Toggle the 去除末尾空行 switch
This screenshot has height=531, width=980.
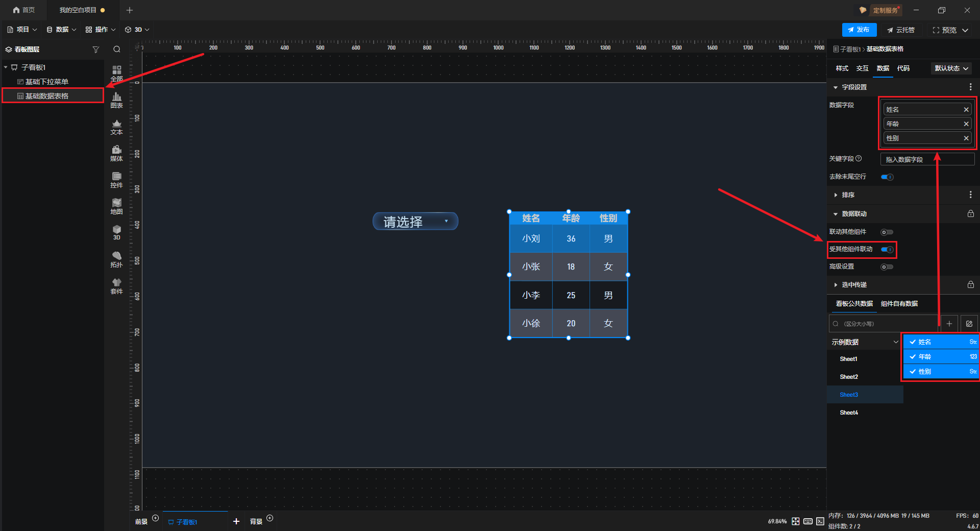[887, 177]
